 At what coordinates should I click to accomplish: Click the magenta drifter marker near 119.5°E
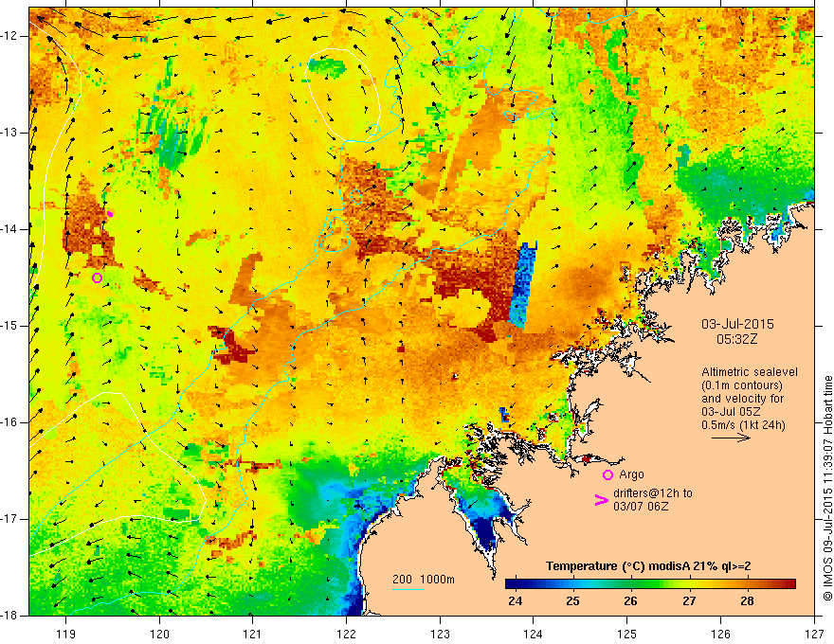coord(110,214)
